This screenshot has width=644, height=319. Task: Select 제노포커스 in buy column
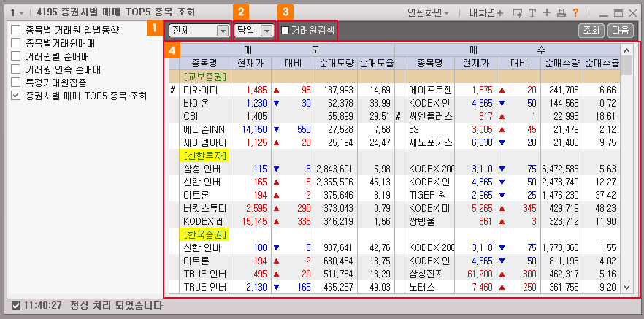click(430, 142)
